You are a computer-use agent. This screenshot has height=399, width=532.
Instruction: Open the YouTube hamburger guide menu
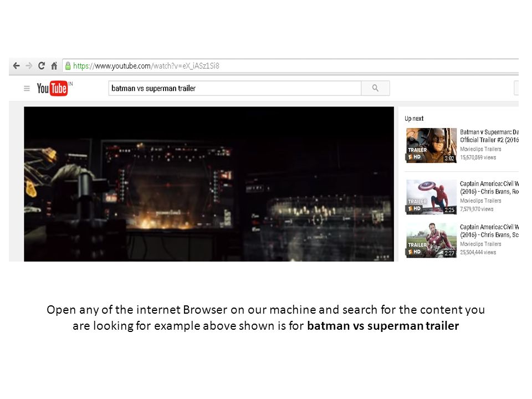(x=27, y=89)
